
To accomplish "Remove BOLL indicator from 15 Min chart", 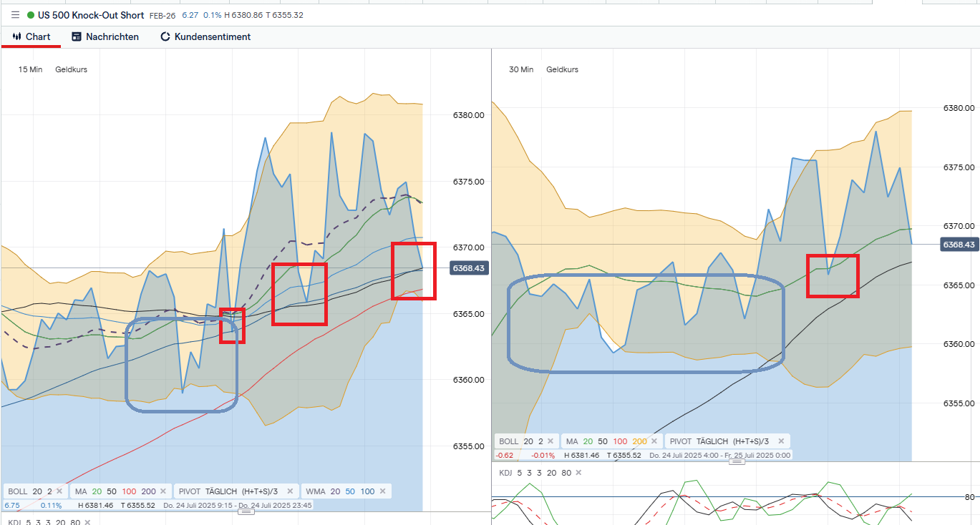I will [x=60, y=491].
